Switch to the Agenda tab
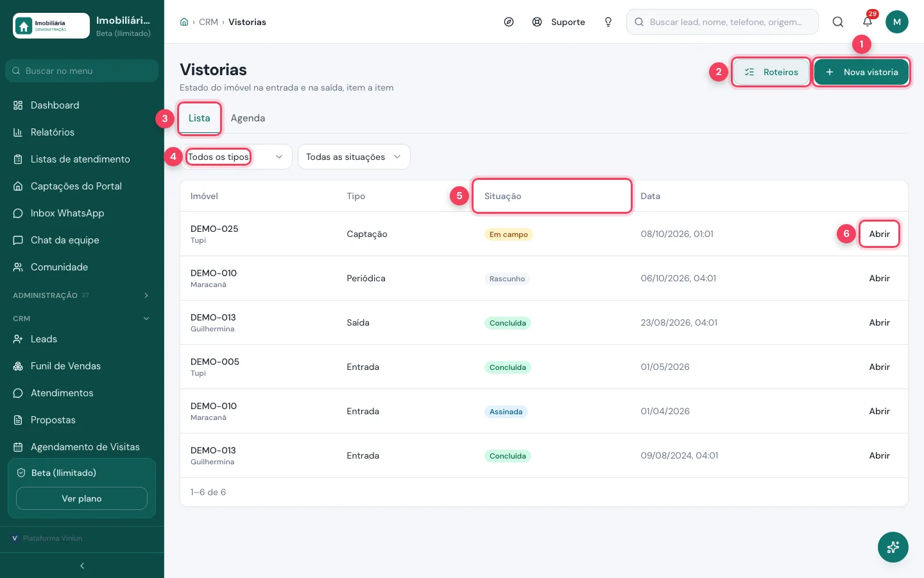The width and height of the screenshot is (924, 578). [x=248, y=118]
